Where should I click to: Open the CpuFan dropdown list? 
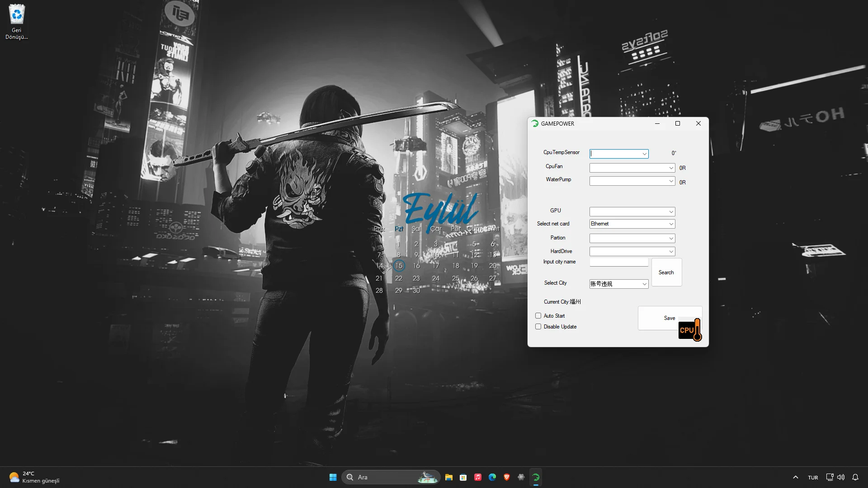(x=671, y=168)
